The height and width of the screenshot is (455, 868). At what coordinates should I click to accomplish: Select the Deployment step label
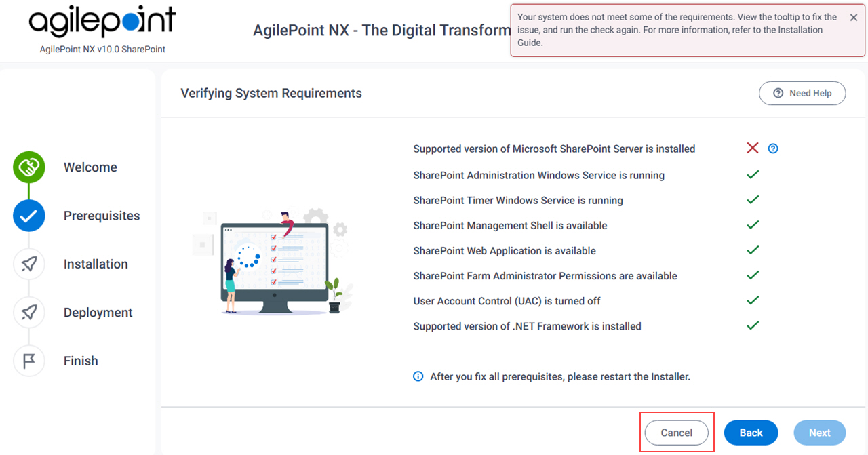[x=98, y=313]
